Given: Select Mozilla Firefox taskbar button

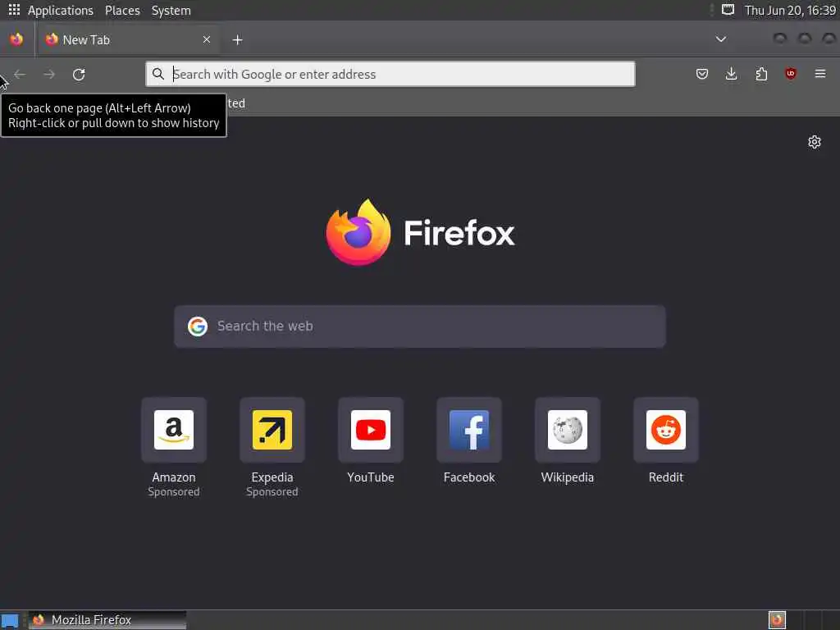Looking at the screenshot, I should pyautogui.click(x=107, y=620).
